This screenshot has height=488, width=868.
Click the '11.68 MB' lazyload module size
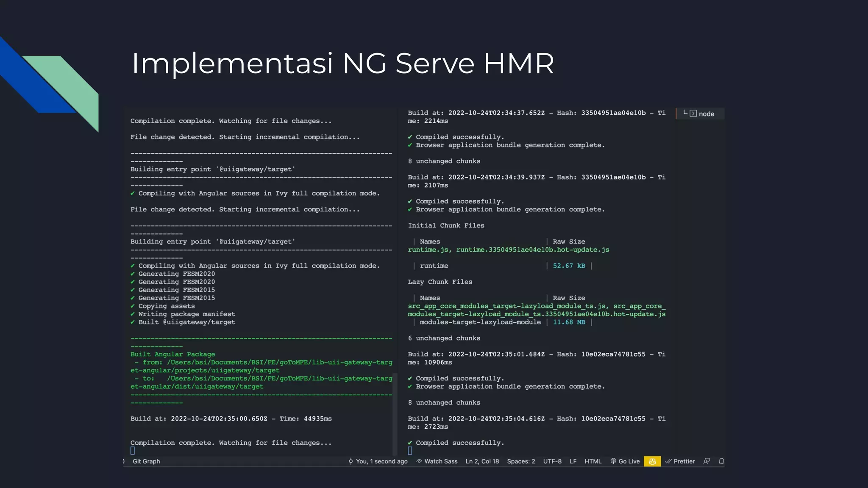569,322
